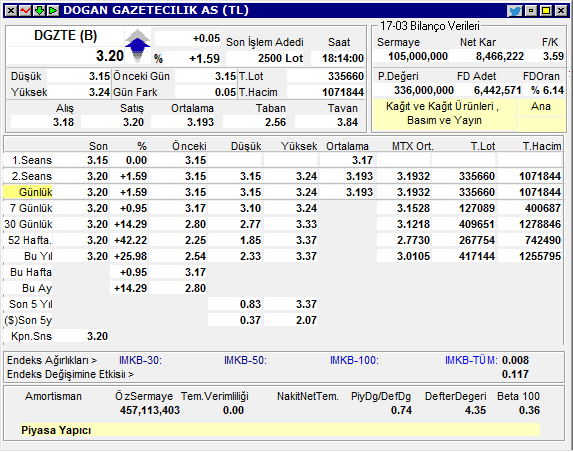Select the Son 5 Yıl row label
This screenshot has height=452, width=573.
click(x=31, y=304)
